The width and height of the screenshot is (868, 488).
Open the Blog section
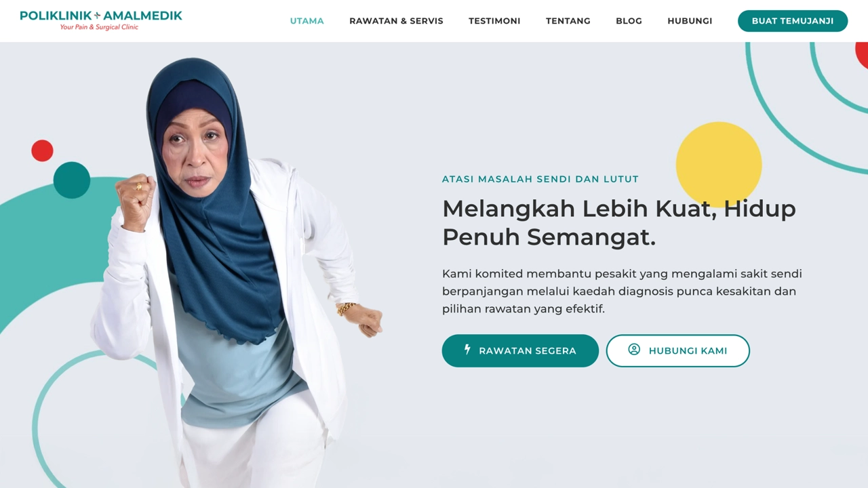click(629, 21)
